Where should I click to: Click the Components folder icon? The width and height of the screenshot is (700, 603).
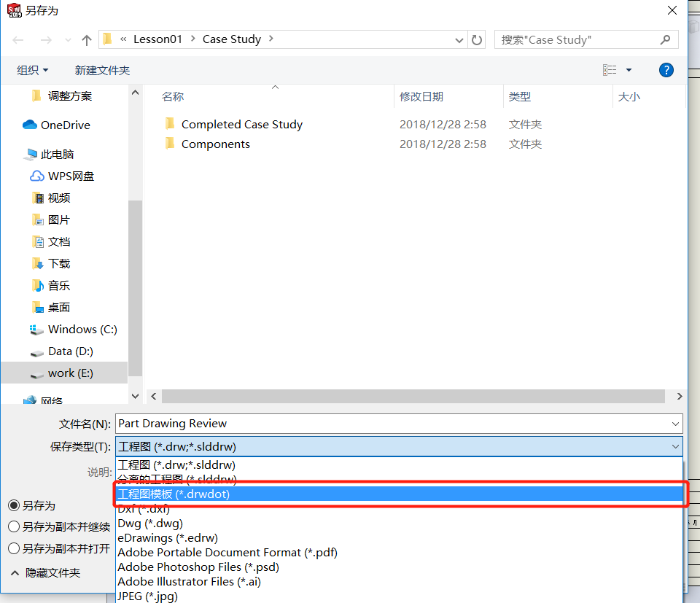[x=170, y=143]
